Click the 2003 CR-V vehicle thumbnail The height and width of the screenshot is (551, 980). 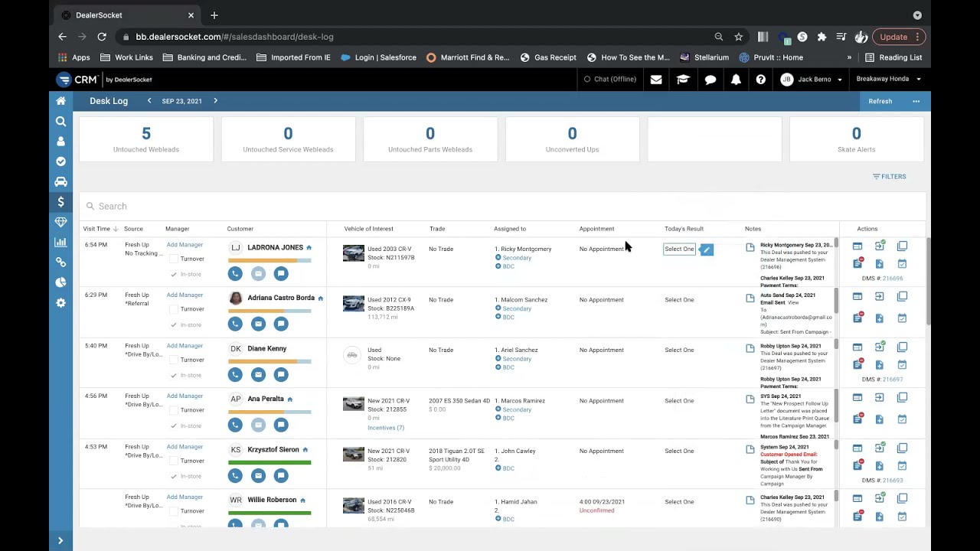pos(354,253)
